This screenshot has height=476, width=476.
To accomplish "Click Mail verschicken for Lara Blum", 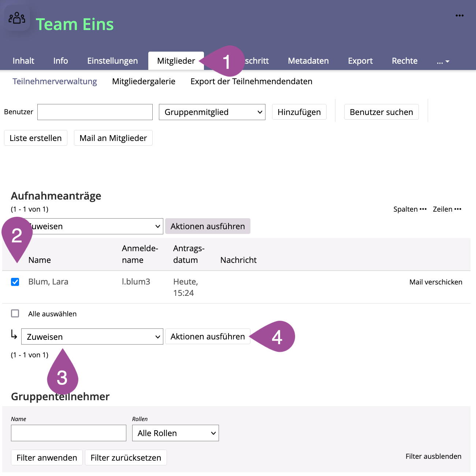I will [x=436, y=282].
